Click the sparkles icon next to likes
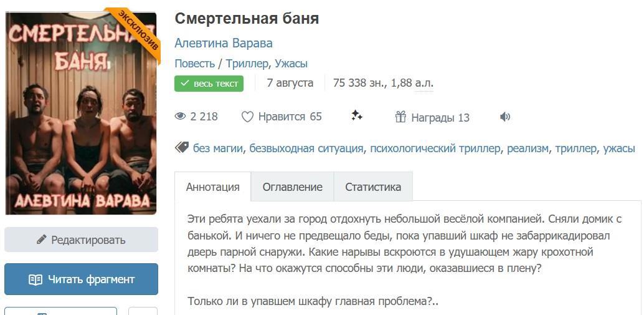The width and height of the screenshot is (644, 315). [x=357, y=115]
